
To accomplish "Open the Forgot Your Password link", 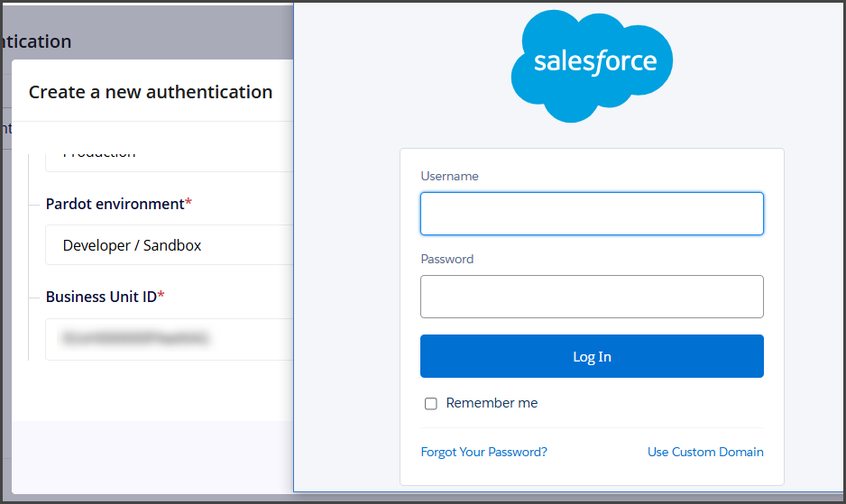I will (483, 452).
